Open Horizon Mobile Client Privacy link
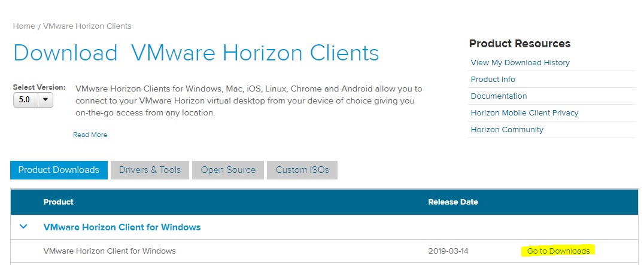 point(524,113)
